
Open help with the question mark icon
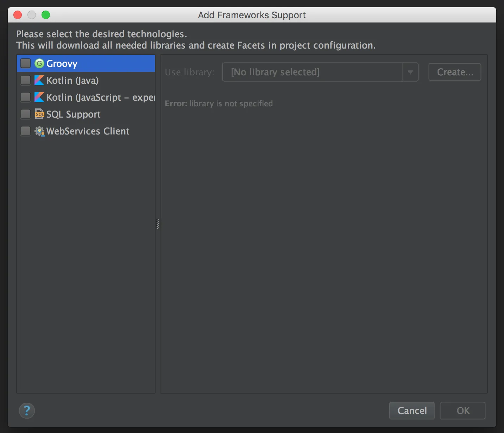[x=27, y=410]
